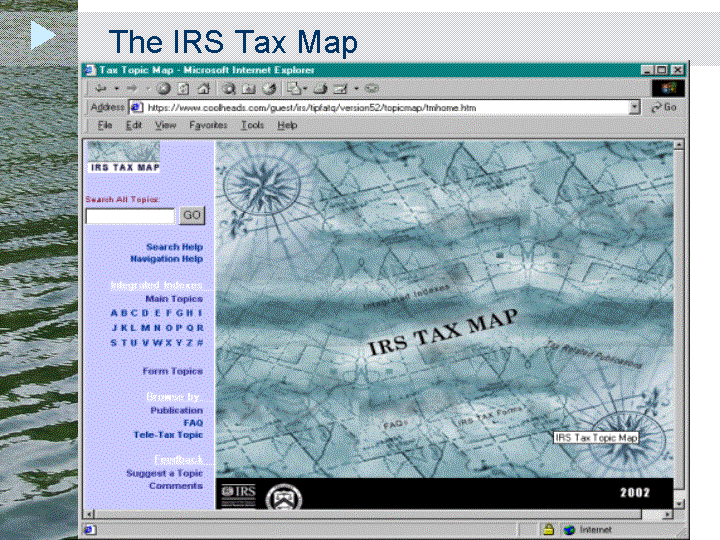This screenshot has width=720, height=540.
Task: Open the Main Topics link
Action: 174,298
